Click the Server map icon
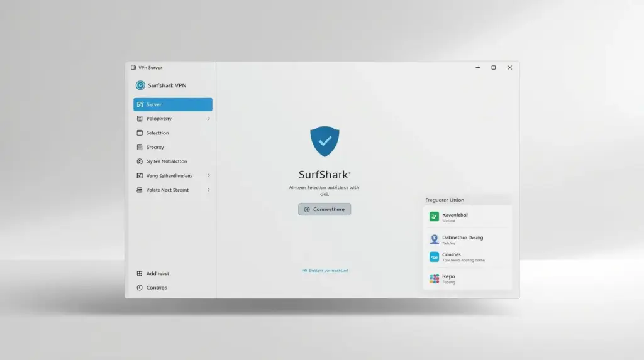This screenshot has height=360, width=644. [x=140, y=104]
